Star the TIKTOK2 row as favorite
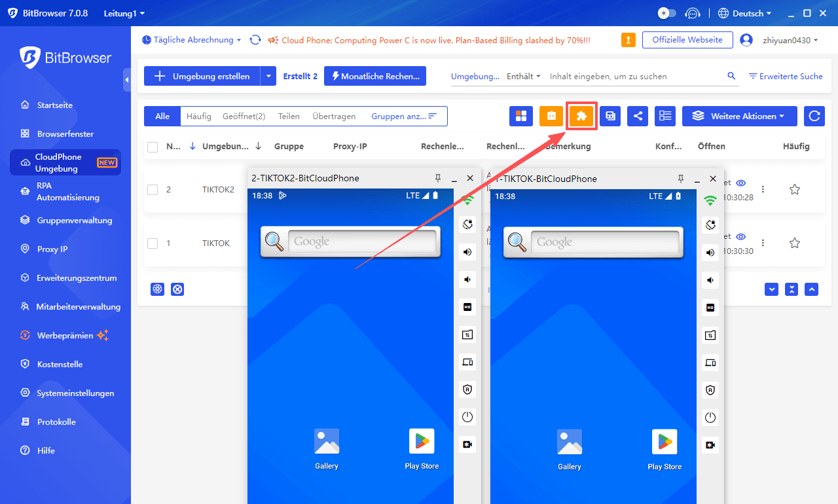Viewport: 838px width, 504px height. tap(795, 190)
